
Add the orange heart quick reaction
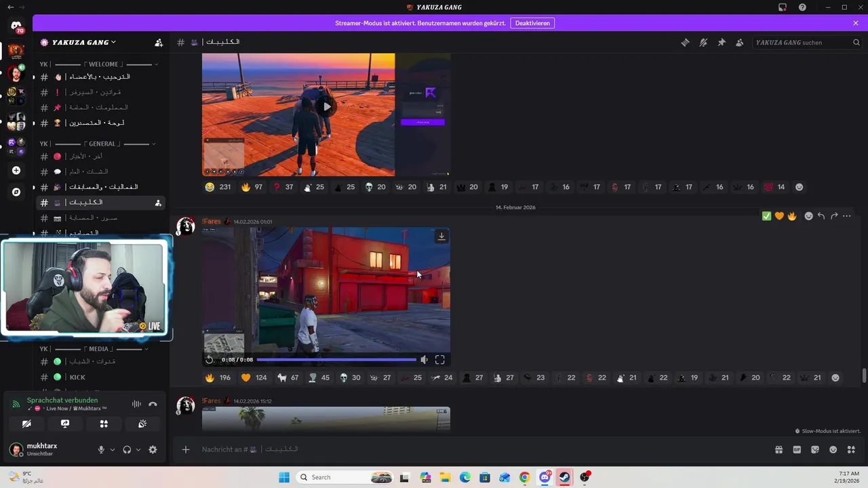click(779, 216)
